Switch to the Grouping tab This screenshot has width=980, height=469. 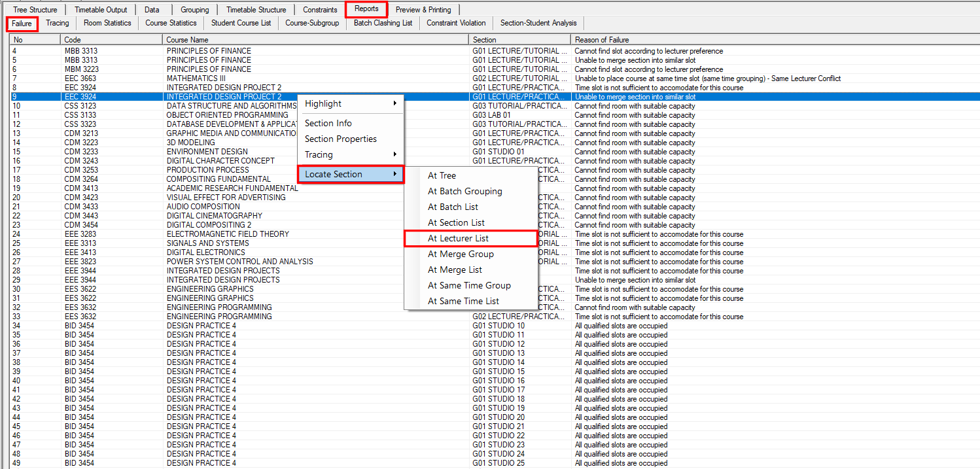[195, 10]
